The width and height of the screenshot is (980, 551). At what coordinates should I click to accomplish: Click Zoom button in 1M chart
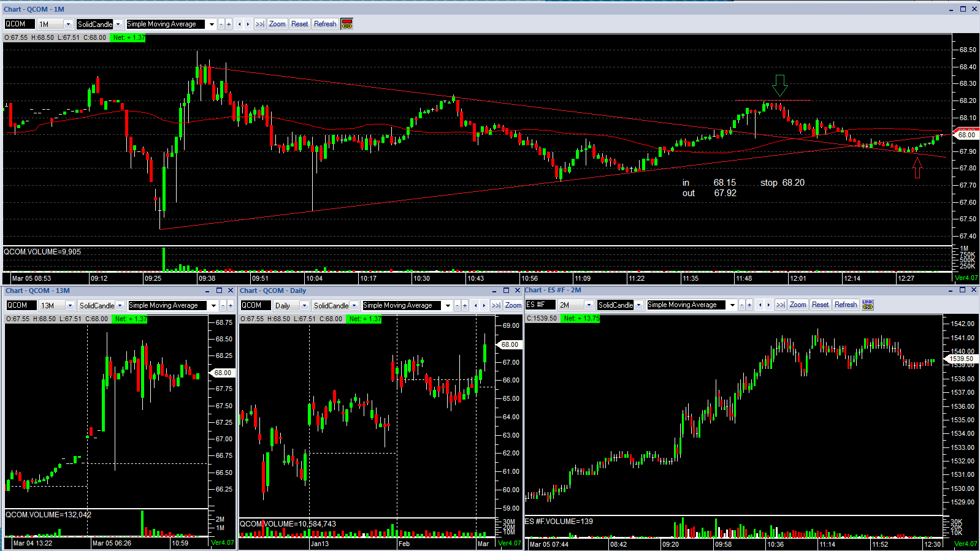[x=277, y=24]
